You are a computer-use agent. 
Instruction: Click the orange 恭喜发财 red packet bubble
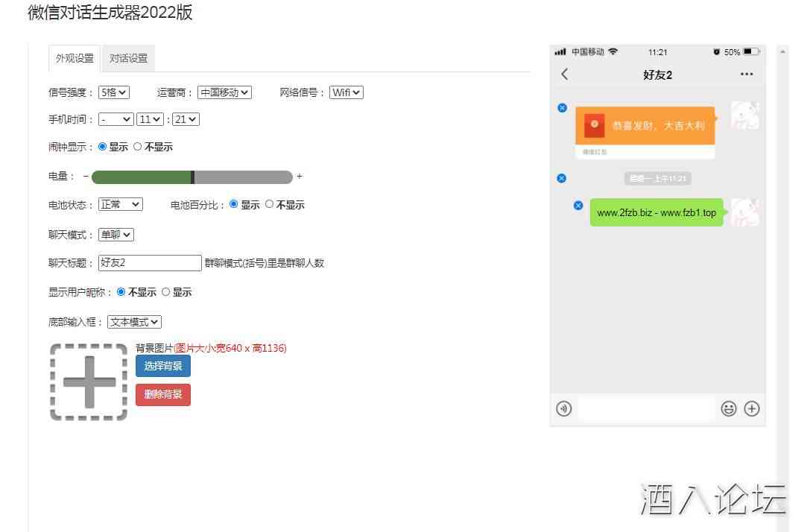tap(645, 132)
